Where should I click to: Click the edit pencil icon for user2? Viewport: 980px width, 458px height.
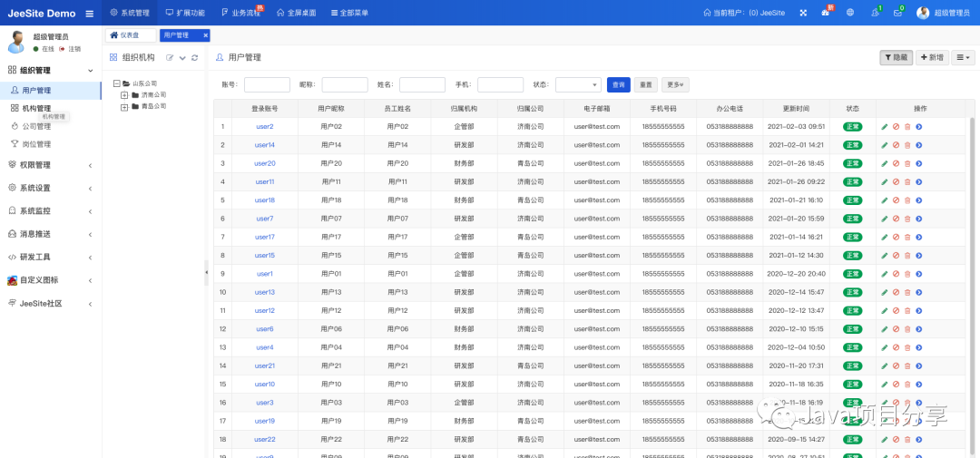(885, 126)
